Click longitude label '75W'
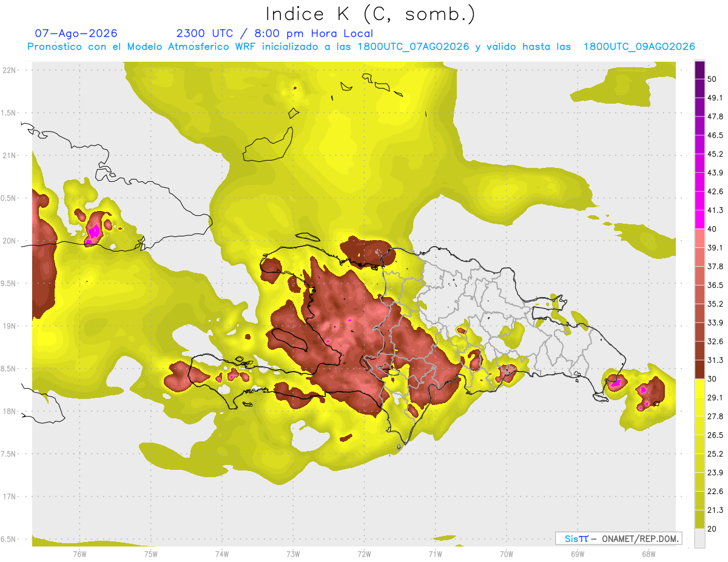 click(151, 554)
